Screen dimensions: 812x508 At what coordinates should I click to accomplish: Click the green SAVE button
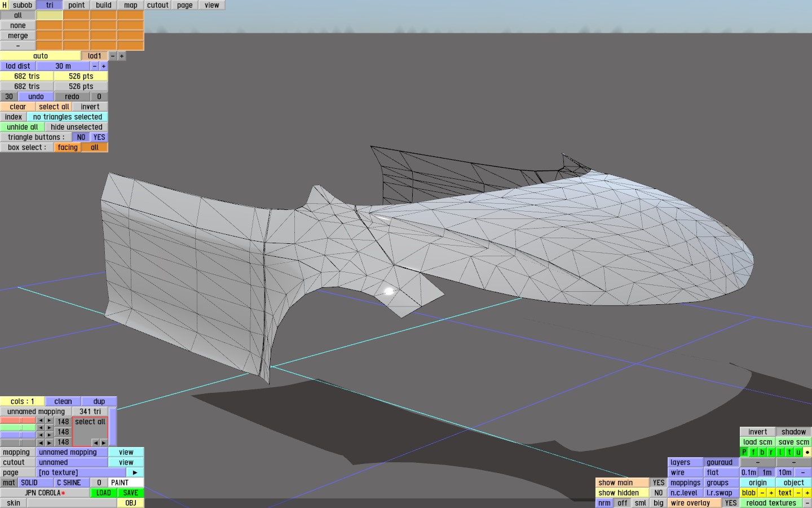tap(131, 493)
